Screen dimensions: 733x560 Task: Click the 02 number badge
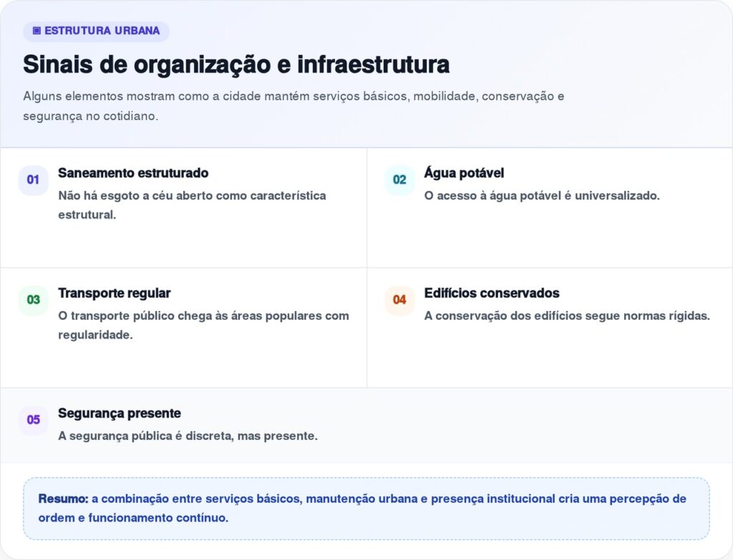[399, 180]
